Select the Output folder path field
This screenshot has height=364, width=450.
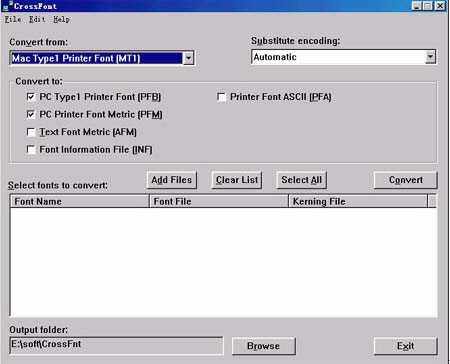[x=116, y=346]
